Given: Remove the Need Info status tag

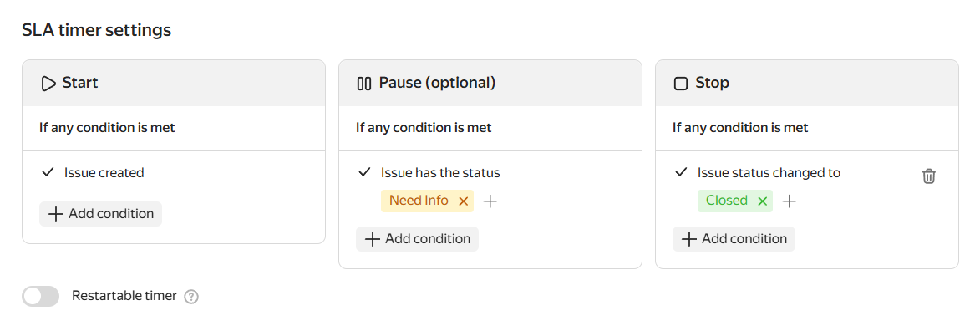Looking at the screenshot, I should (463, 201).
